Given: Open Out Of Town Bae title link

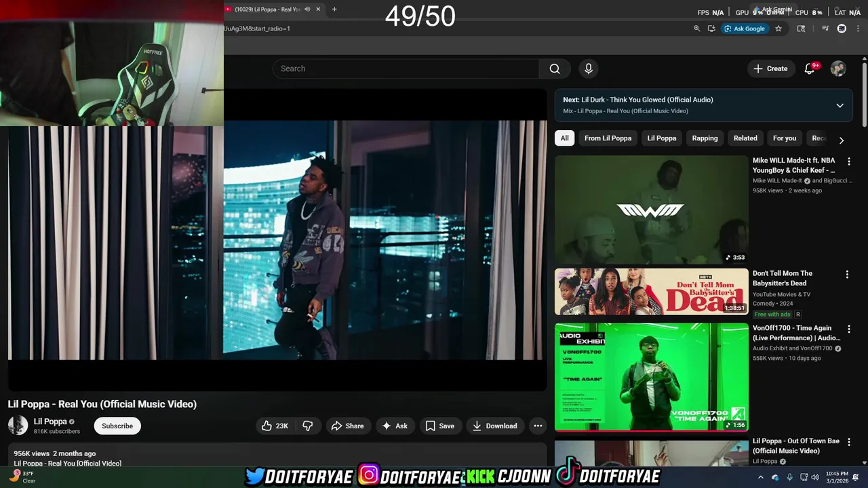Looking at the screenshot, I should [796, 446].
